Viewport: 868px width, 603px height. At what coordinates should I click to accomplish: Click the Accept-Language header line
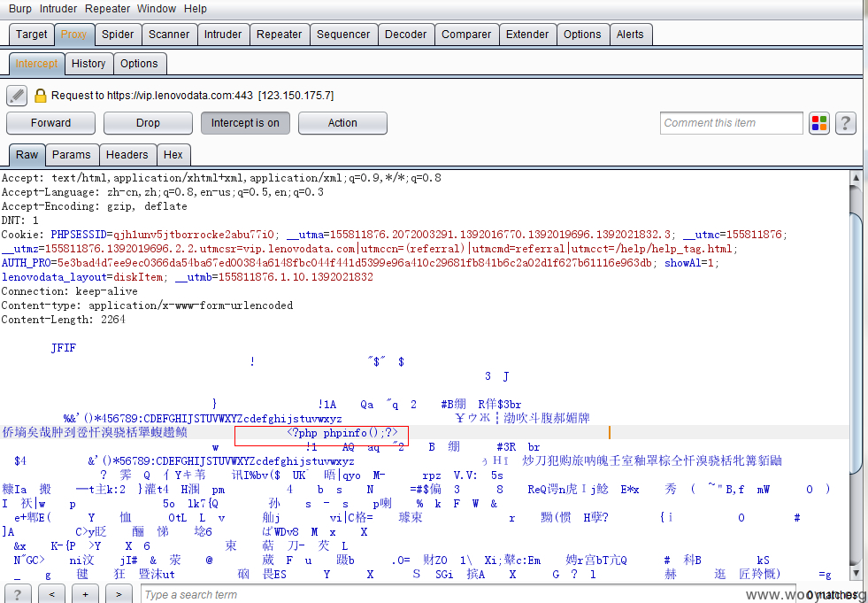coord(163,192)
